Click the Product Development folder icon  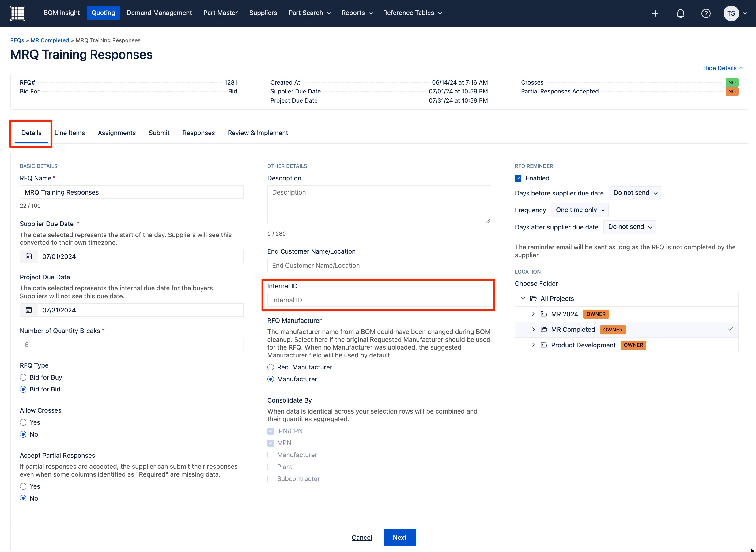pyautogui.click(x=544, y=345)
